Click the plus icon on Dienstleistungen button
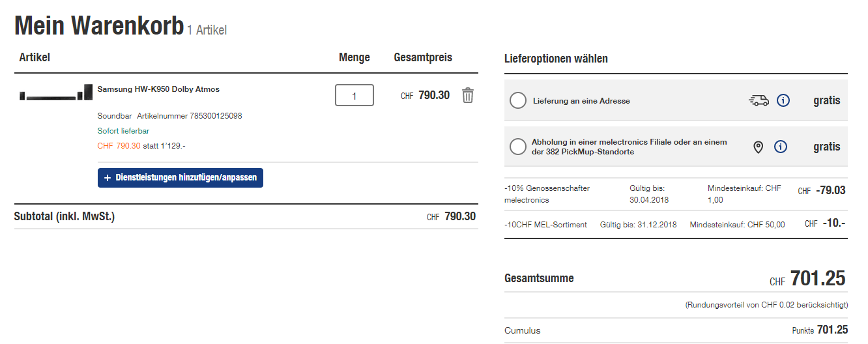868x344 pixels. [108, 177]
